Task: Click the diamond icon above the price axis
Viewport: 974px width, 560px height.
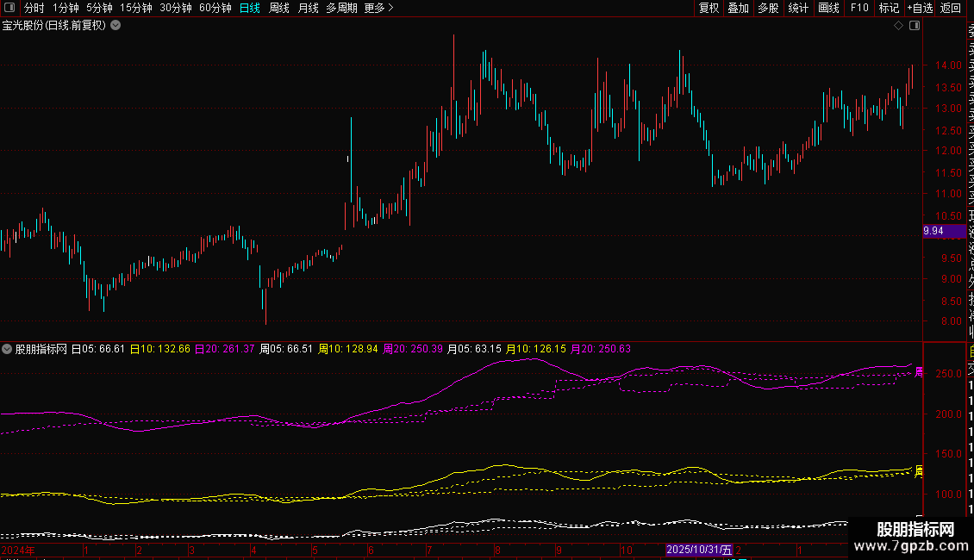Action: pyautogui.click(x=898, y=26)
